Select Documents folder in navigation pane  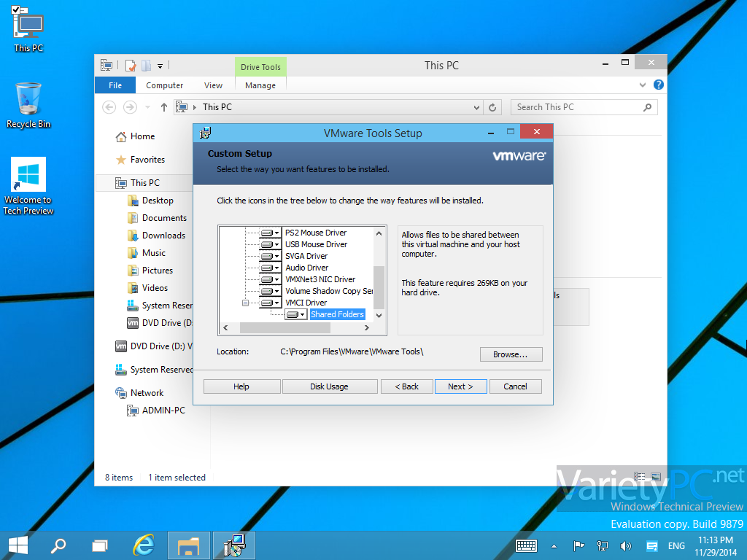click(164, 218)
